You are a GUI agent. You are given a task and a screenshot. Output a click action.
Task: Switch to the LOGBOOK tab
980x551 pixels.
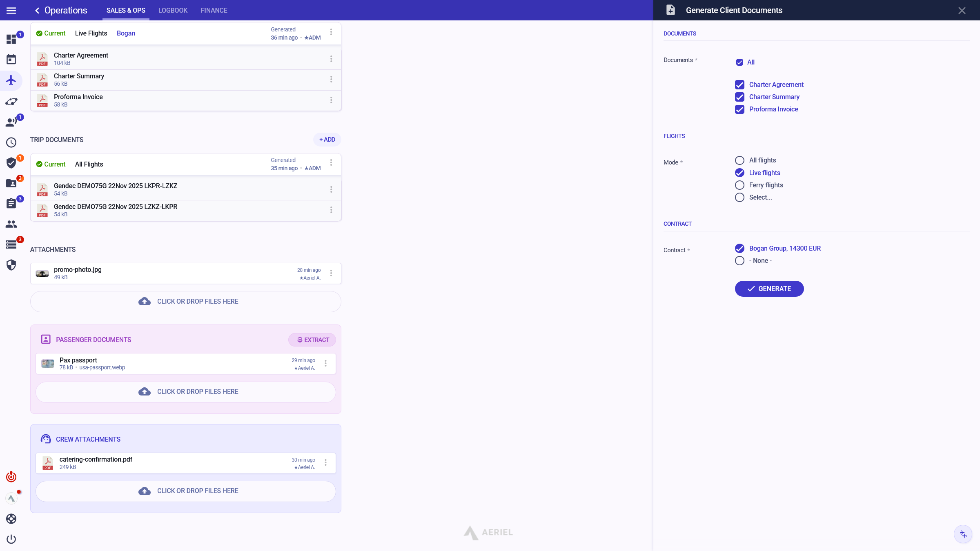tap(173, 11)
